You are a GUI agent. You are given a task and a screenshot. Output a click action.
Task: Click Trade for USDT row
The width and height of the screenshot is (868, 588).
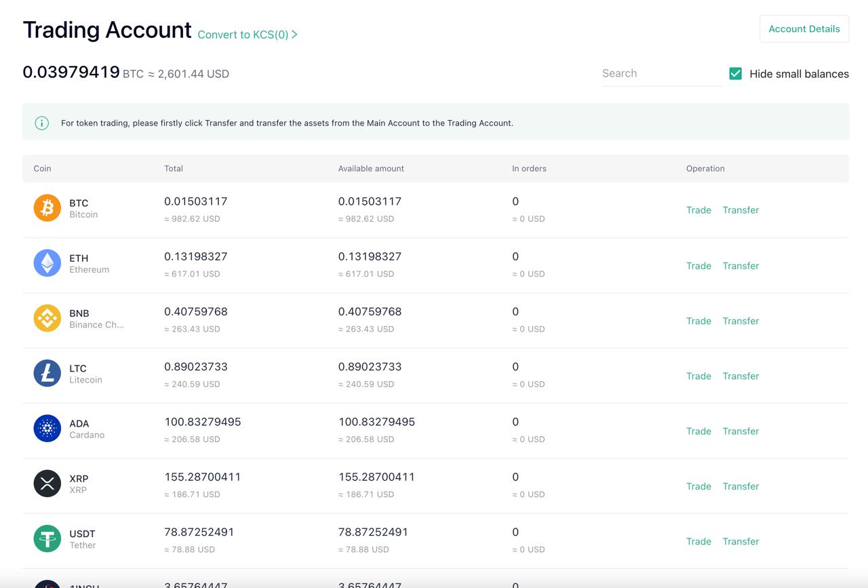[x=698, y=541]
